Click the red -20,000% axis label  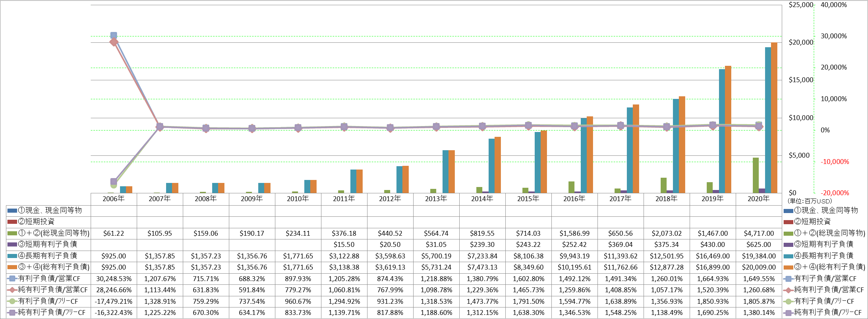[x=835, y=193]
